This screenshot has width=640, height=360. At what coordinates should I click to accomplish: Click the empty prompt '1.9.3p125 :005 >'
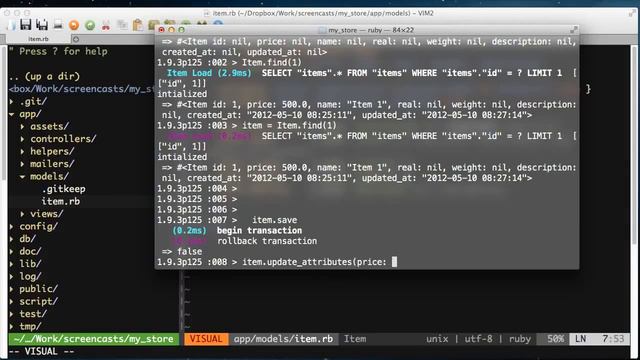pyautogui.click(x=197, y=199)
